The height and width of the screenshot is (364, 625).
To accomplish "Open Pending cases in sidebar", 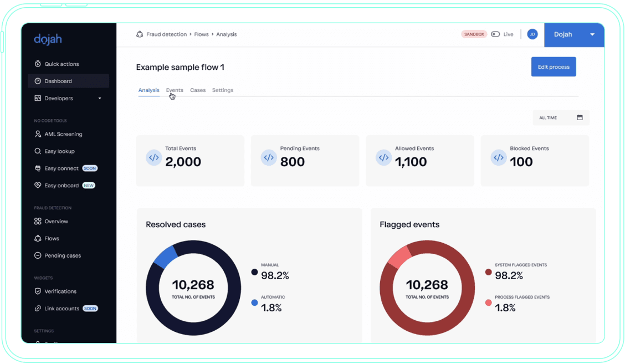I will [63, 255].
